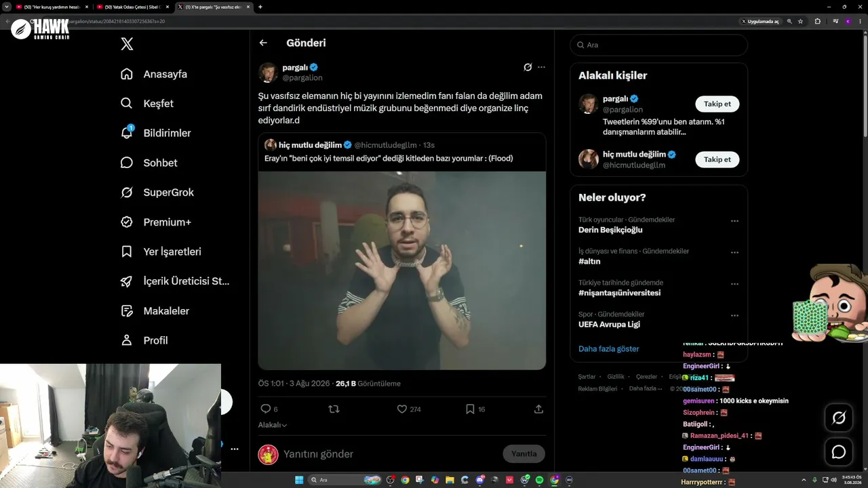Open Anasayfa home icon in sidebar
The height and width of the screenshot is (488, 868).
point(127,74)
